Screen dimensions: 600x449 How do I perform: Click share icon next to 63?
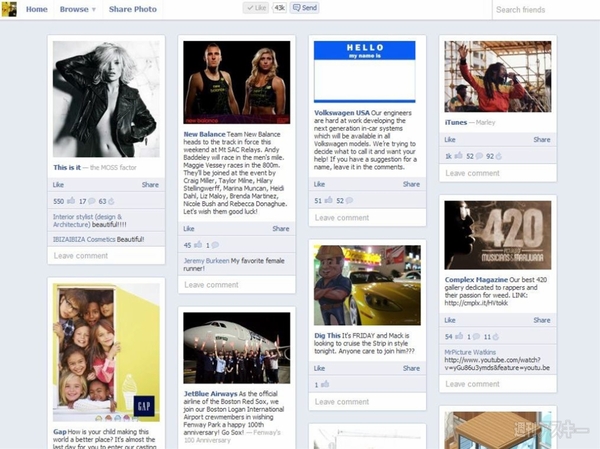tap(111, 201)
